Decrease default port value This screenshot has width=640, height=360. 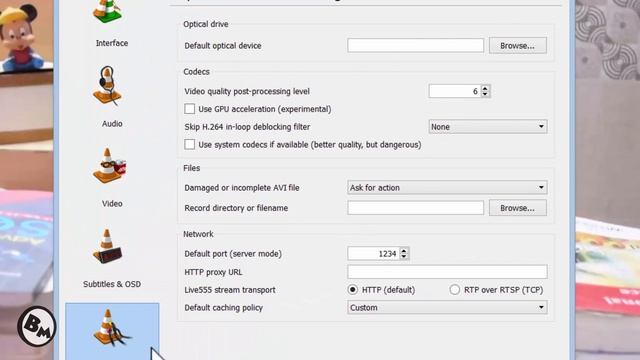click(404, 256)
